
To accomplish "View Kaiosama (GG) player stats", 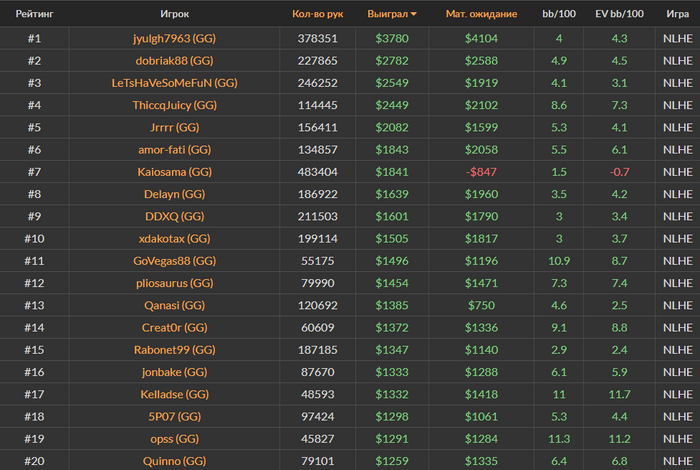I will pyautogui.click(x=175, y=172).
